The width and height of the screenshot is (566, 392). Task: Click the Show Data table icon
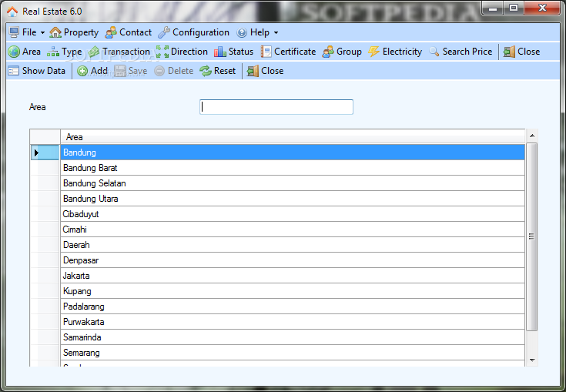pyautogui.click(x=14, y=71)
